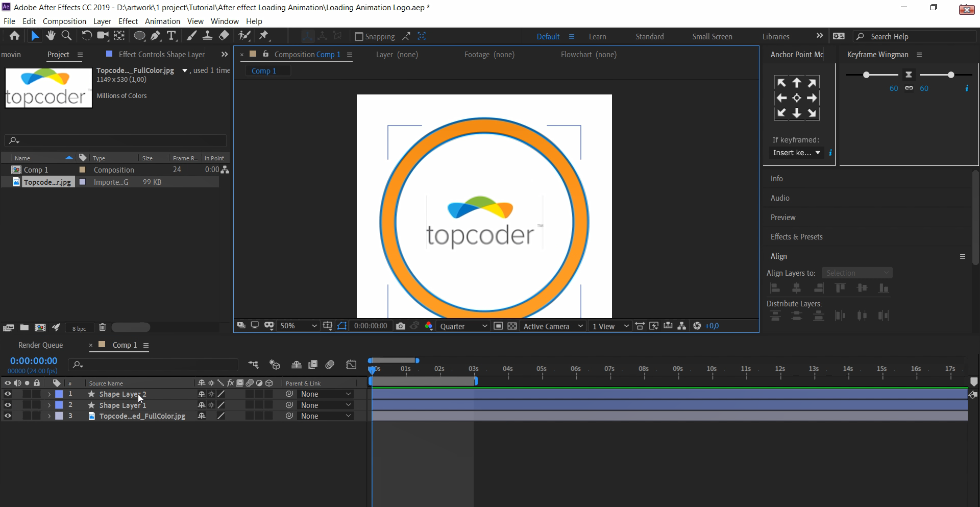Image resolution: width=980 pixels, height=507 pixels.
Task: Create a new folder in Project panel
Action: pyautogui.click(x=24, y=328)
